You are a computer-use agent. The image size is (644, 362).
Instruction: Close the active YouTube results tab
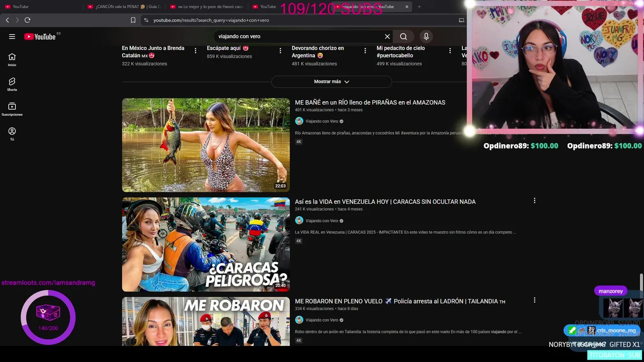pos(407,7)
